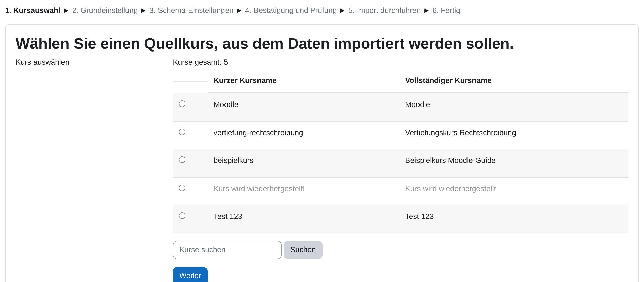Click the 'beispielkurs' short name cell

click(234, 160)
